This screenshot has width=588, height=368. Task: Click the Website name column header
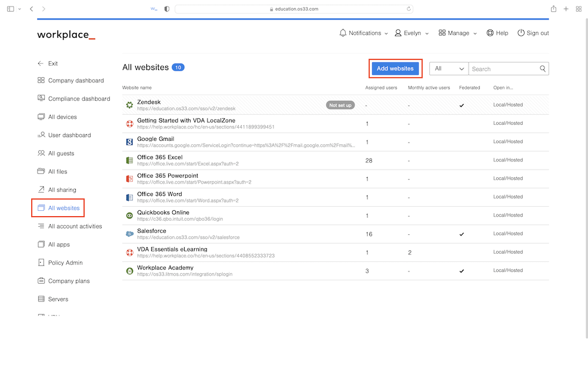click(137, 88)
